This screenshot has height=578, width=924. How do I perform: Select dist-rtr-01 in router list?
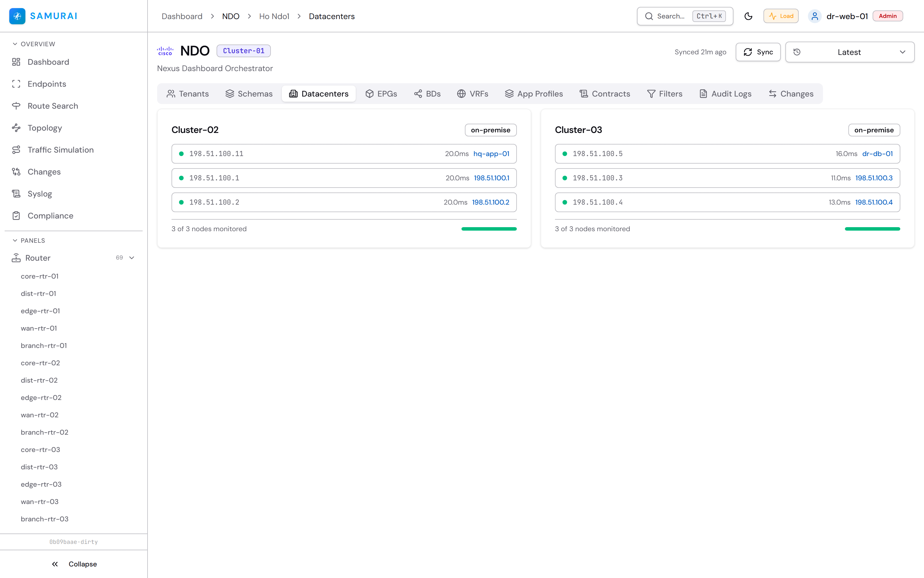39,294
